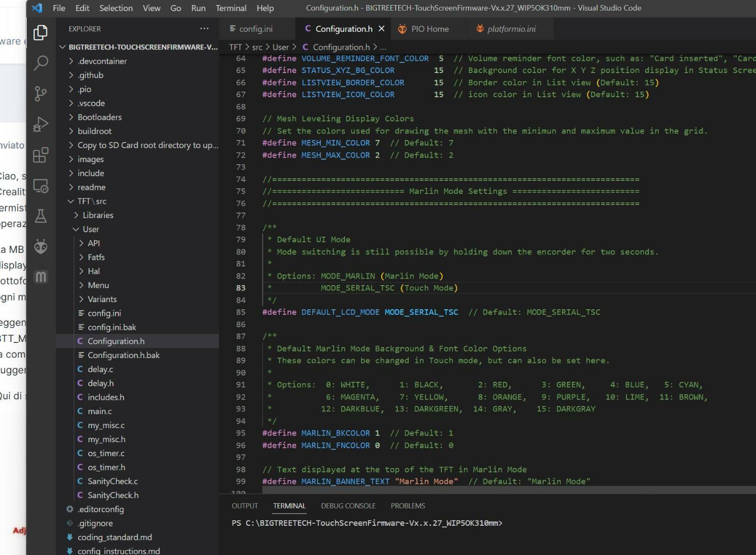
Task: Switch to the platformio.ini tab
Action: pos(511,29)
